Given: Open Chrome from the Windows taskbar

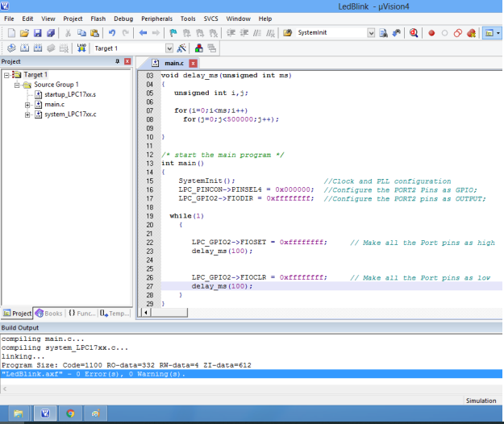Looking at the screenshot, I should (70, 413).
